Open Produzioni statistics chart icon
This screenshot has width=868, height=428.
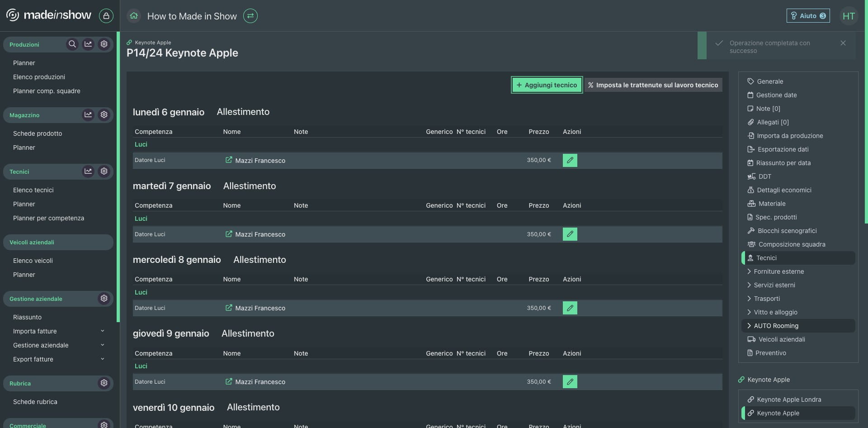pos(88,44)
